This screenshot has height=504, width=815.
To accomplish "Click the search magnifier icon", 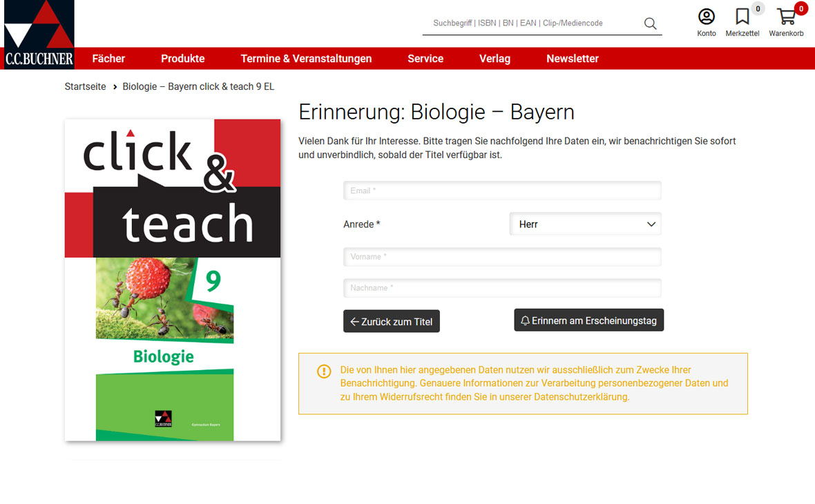I will click(x=650, y=23).
